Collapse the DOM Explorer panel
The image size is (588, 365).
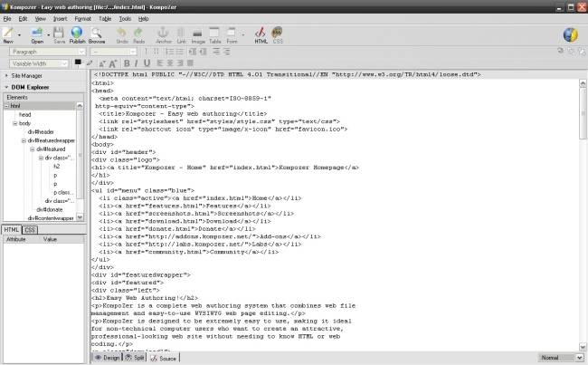pyautogui.click(x=6, y=87)
